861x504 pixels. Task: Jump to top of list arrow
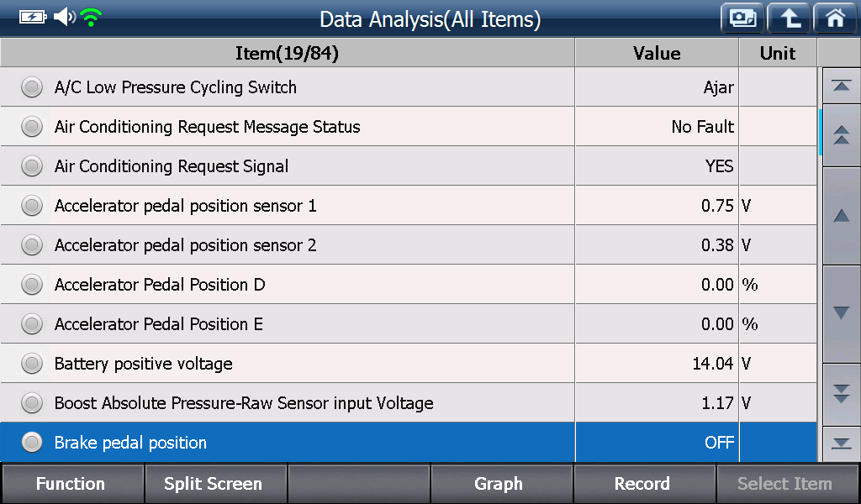[841, 86]
